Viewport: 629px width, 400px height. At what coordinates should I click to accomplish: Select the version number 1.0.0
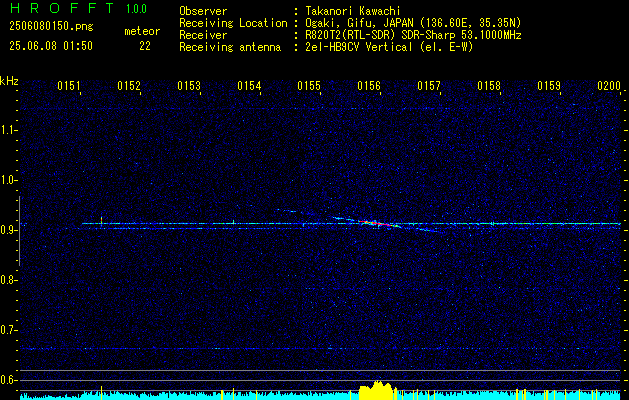[136, 9]
